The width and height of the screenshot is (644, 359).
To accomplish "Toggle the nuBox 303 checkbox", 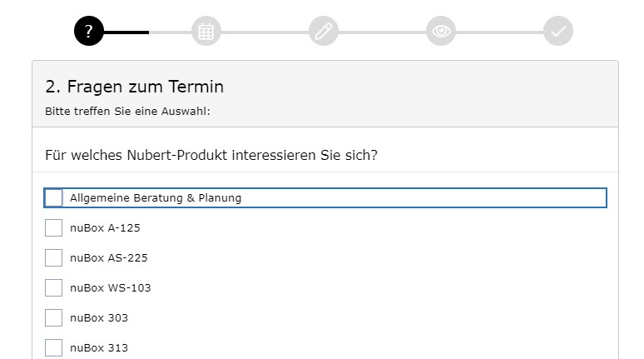I will pos(53,317).
